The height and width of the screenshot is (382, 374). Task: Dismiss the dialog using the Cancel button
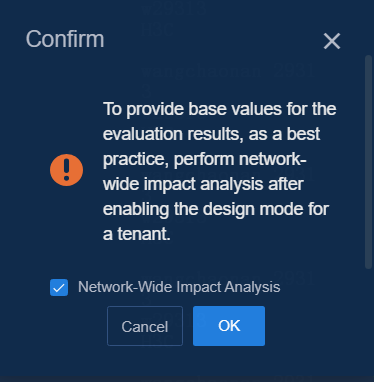click(x=145, y=326)
